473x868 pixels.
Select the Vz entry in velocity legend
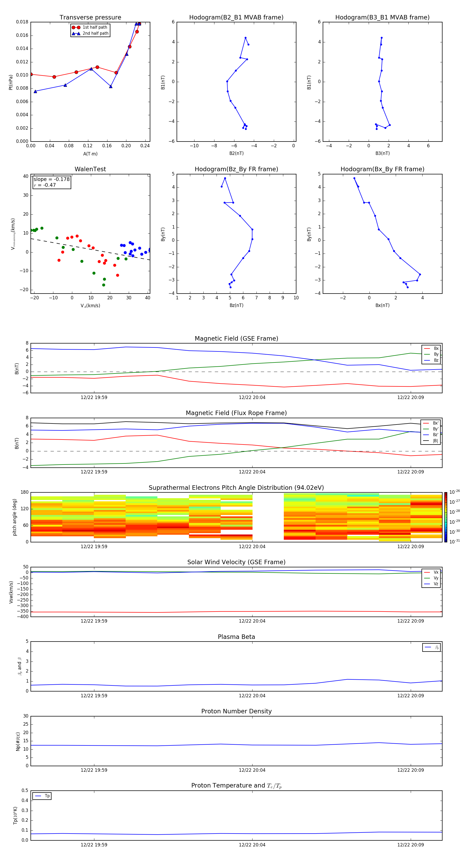pyautogui.click(x=431, y=584)
